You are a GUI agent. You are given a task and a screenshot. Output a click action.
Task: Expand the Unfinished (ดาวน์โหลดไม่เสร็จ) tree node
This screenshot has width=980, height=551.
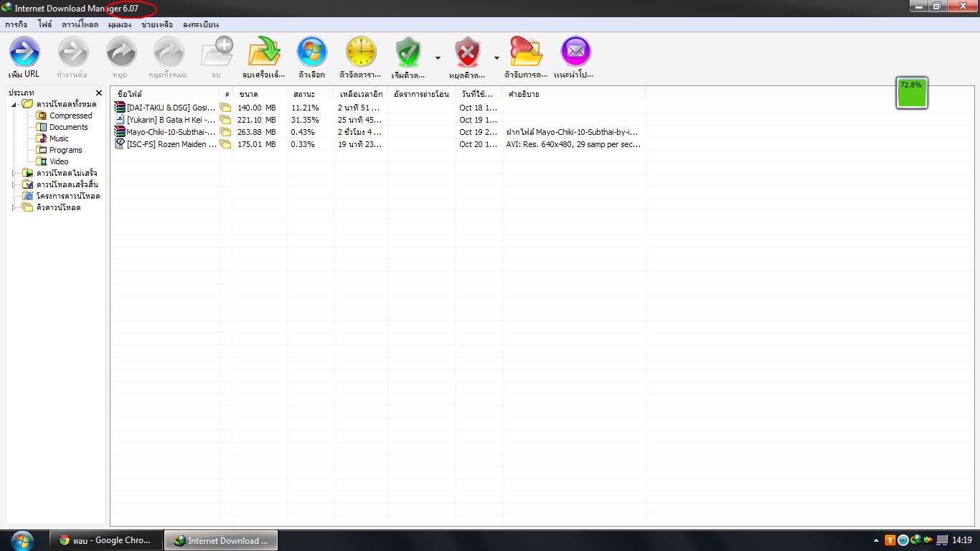[x=14, y=173]
